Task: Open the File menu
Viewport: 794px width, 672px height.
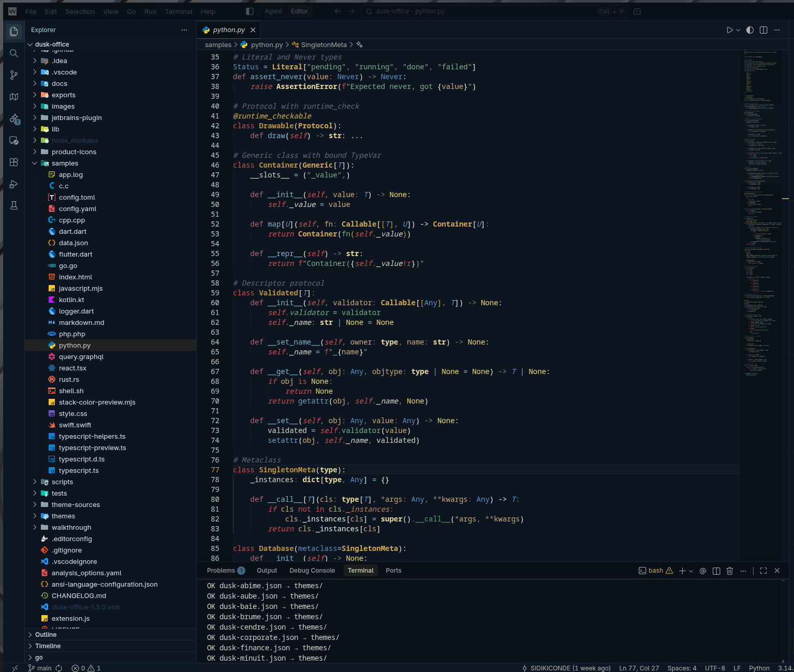Action: tap(31, 11)
